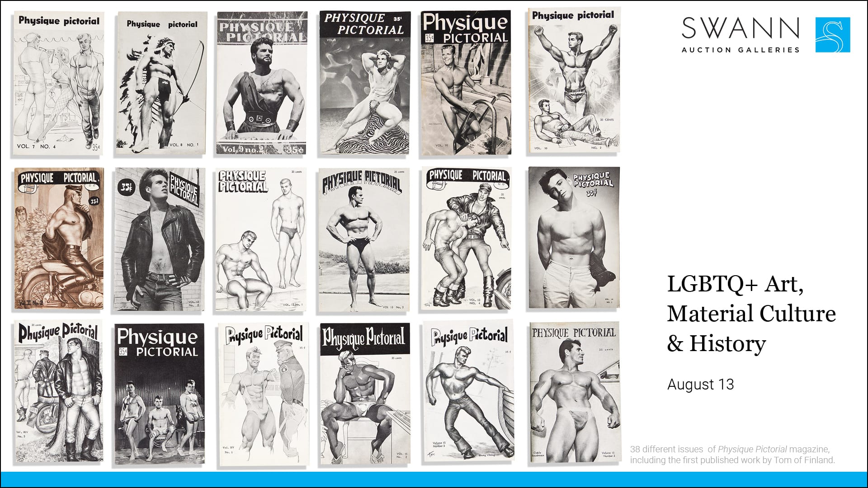
Task: Click the blue Swann S logo icon
Action: [833, 35]
